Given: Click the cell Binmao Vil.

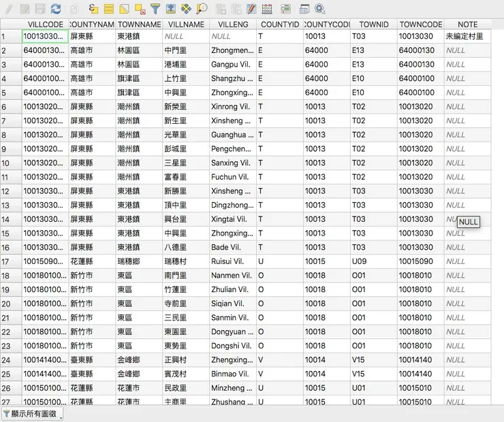Looking at the screenshot, I should tap(233, 374).
